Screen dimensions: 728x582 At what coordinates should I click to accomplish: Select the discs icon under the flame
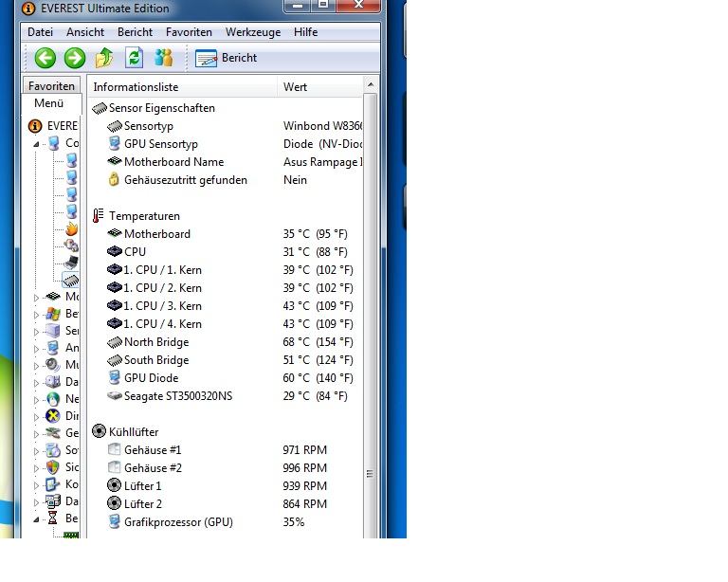[x=71, y=246]
